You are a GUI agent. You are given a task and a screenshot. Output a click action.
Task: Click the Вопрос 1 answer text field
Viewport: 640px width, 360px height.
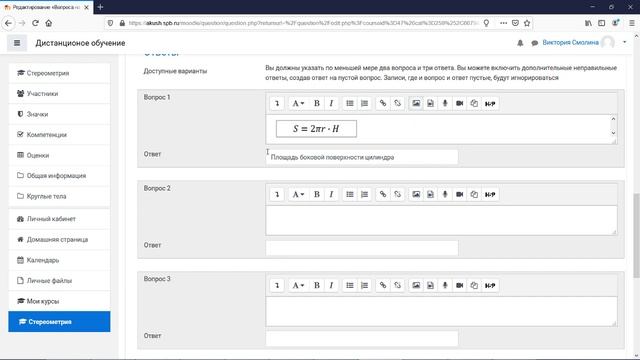362,157
